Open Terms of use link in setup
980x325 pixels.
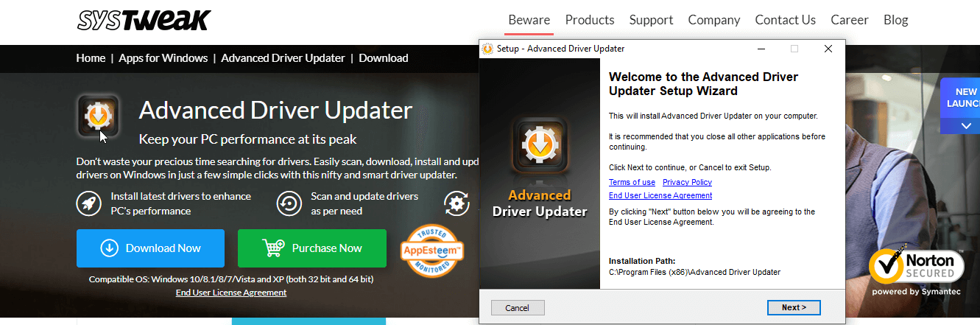pos(632,182)
